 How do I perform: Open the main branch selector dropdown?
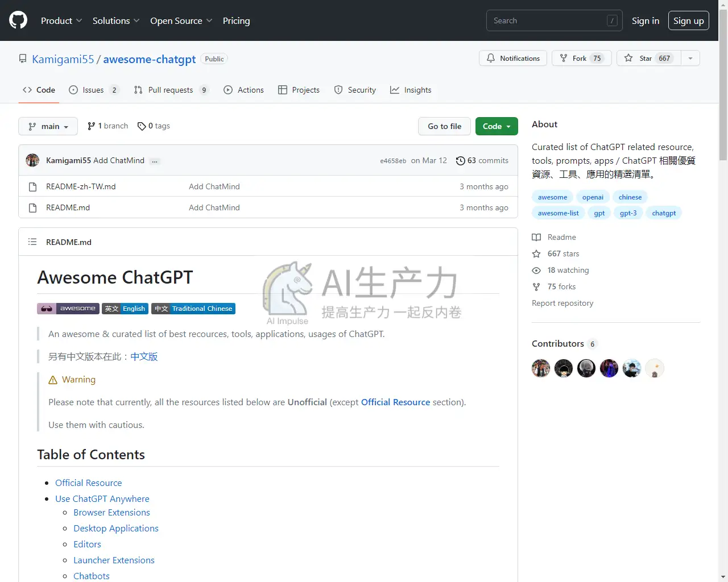48,126
